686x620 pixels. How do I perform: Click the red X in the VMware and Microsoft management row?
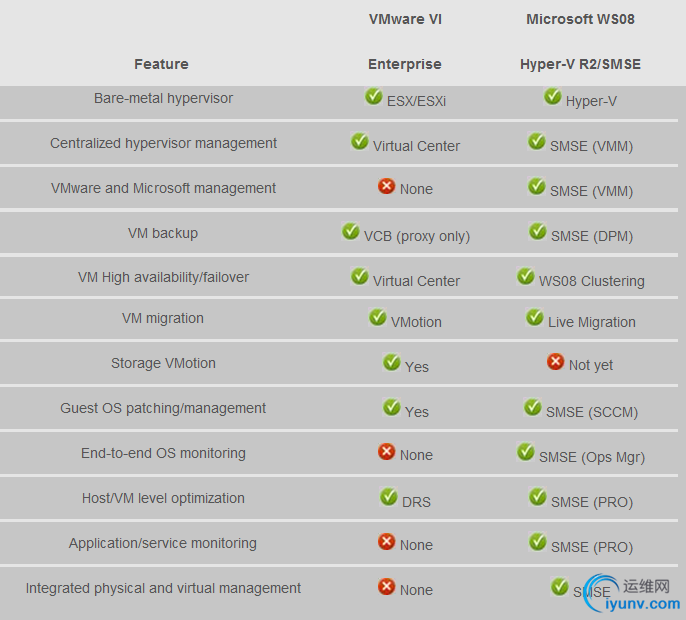(386, 186)
